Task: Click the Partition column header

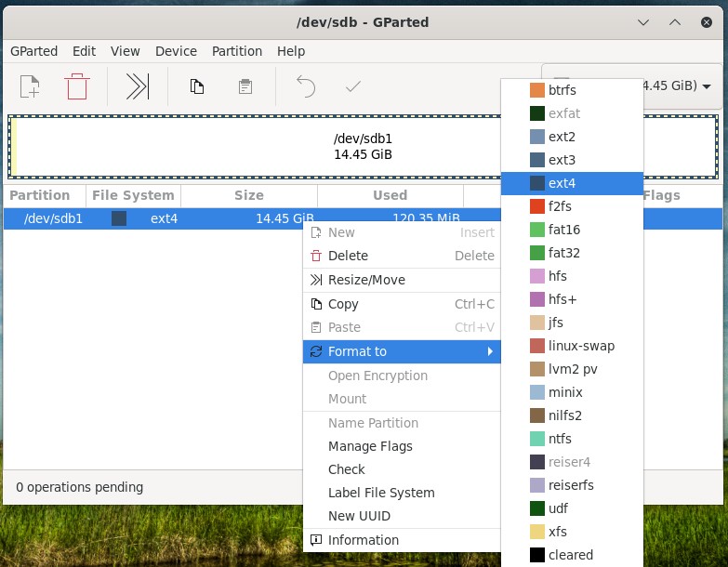Action: (40, 195)
